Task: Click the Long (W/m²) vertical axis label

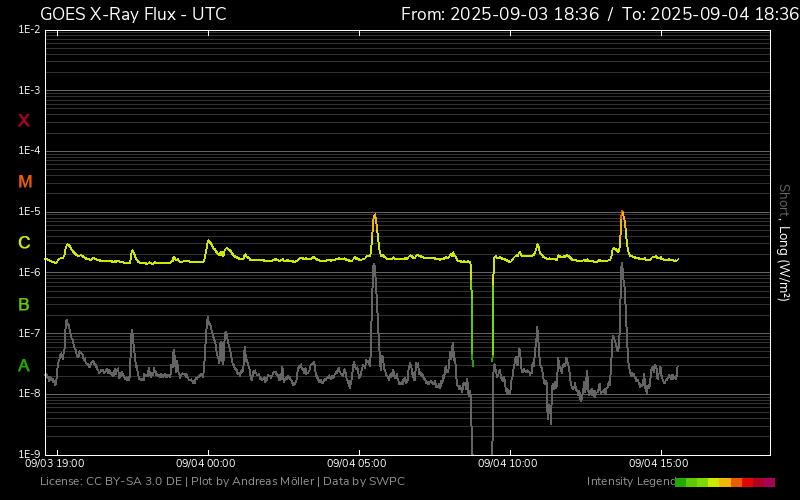Action: tap(785, 263)
